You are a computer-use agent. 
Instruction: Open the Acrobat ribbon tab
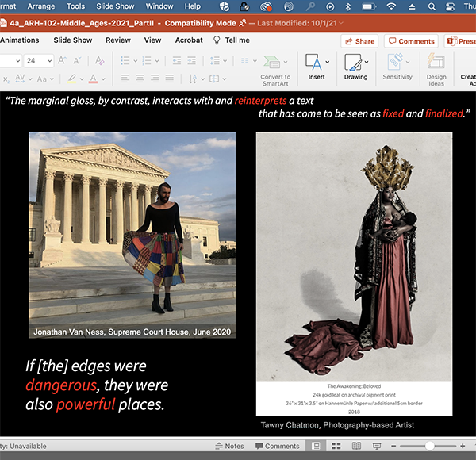pos(189,40)
